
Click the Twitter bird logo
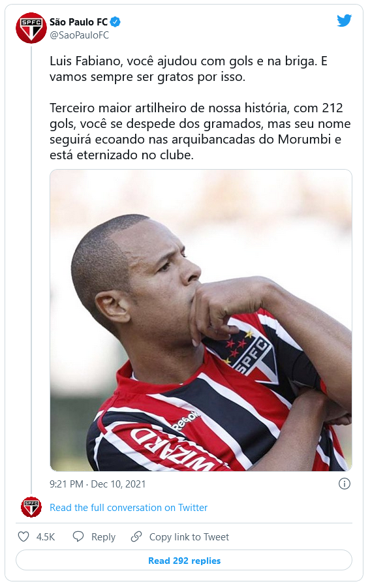pyautogui.click(x=344, y=21)
